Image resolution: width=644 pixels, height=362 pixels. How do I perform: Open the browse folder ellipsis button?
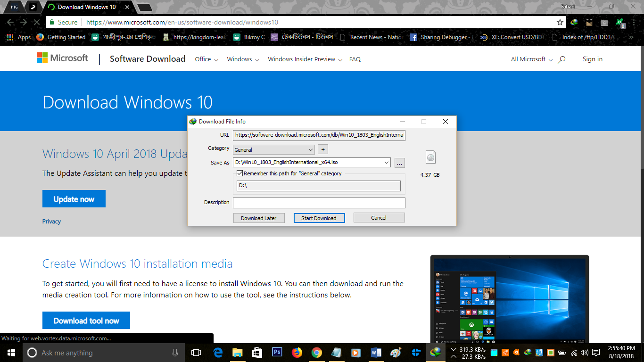point(399,163)
